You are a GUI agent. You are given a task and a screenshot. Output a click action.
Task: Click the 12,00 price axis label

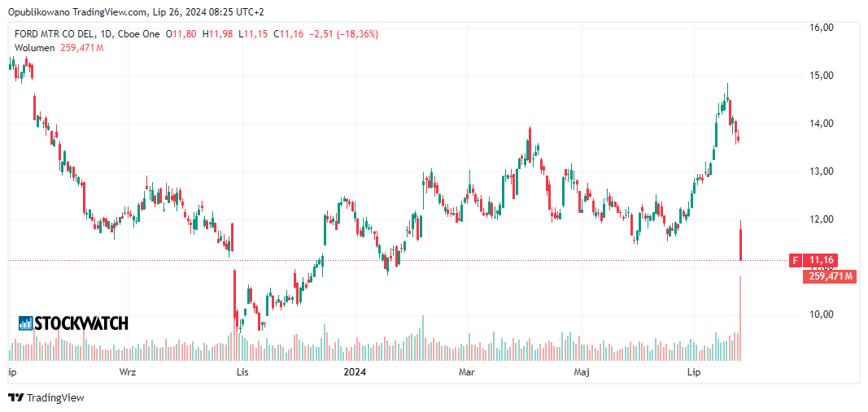[x=822, y=219]
